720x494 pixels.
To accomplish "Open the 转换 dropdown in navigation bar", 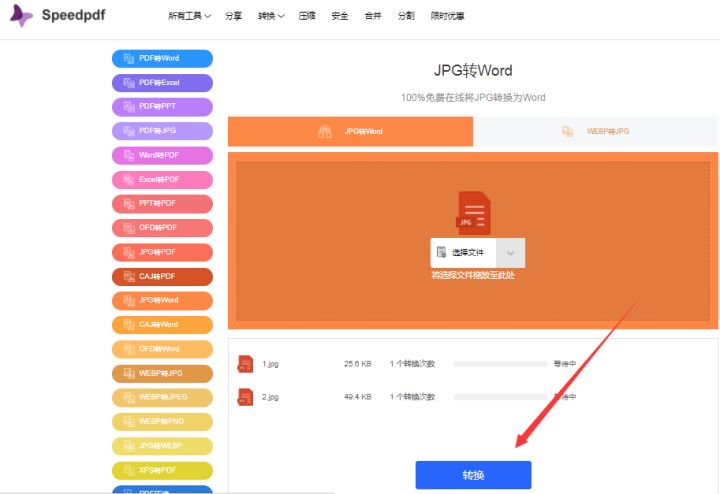I will [x=271, y=16].
